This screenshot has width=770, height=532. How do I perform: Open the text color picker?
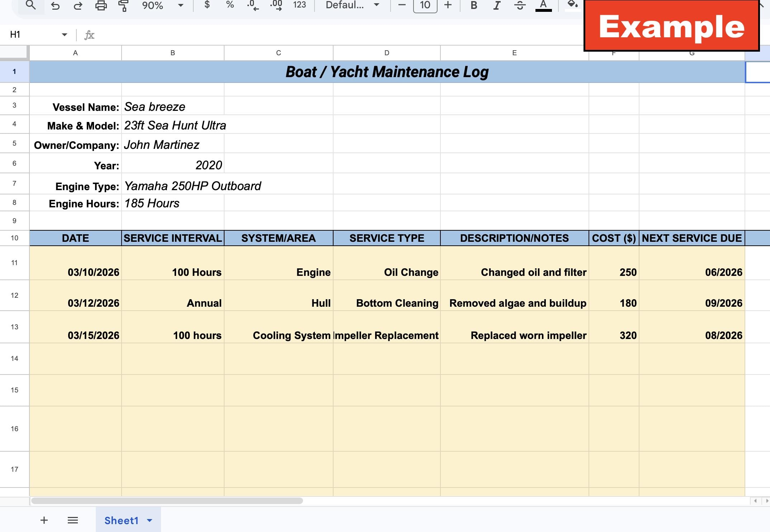click(x=543, y=5)
